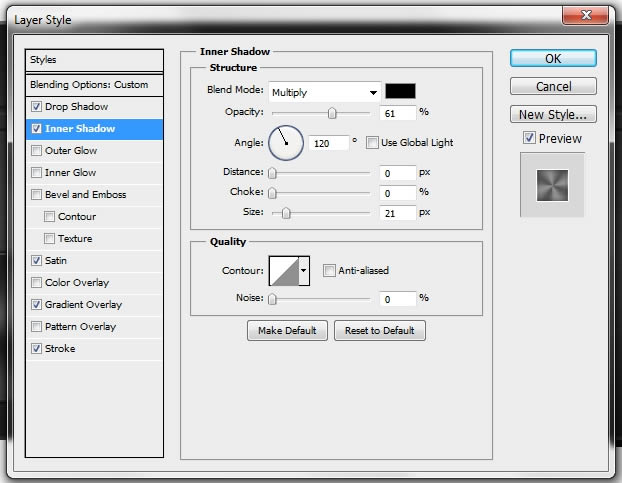Enable the Inner Glow checkbox
The image size is (622, 483).
(x=36, y=172)
